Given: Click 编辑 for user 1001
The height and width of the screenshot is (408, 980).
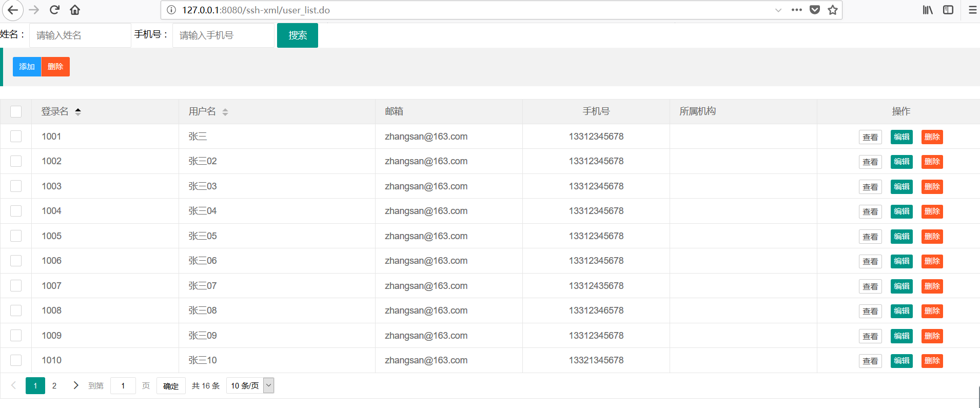Looking at the screenshot, I should [x=901, y=137].
